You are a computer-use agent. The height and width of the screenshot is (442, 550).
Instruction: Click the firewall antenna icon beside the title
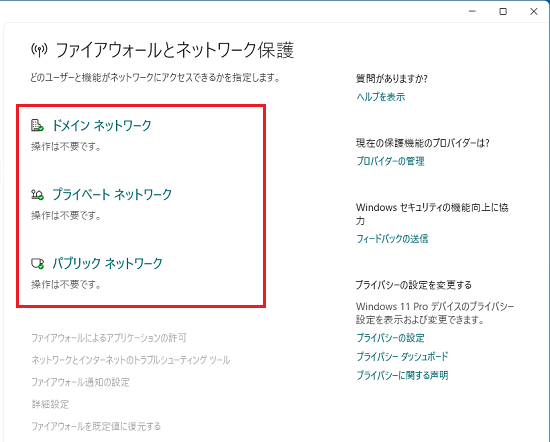[x=39, y=50]
